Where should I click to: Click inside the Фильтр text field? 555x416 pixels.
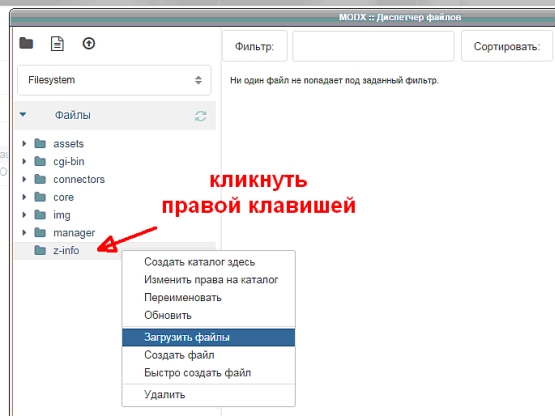[x=373, y=46]
